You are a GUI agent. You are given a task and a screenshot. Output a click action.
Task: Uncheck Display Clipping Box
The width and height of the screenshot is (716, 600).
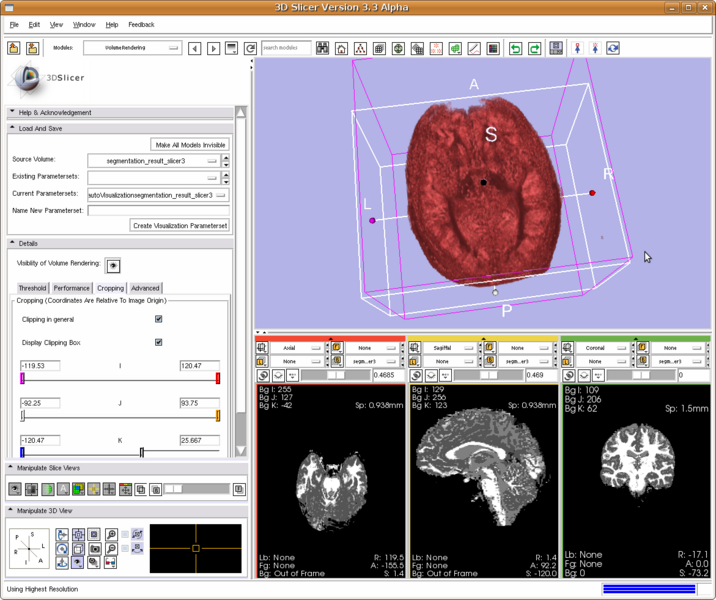pyautogui.click(x=158, y=342)
